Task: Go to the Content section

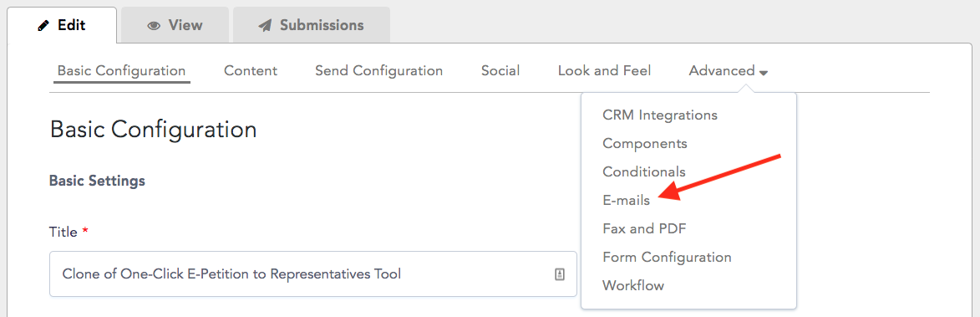Action: [251, 70]
